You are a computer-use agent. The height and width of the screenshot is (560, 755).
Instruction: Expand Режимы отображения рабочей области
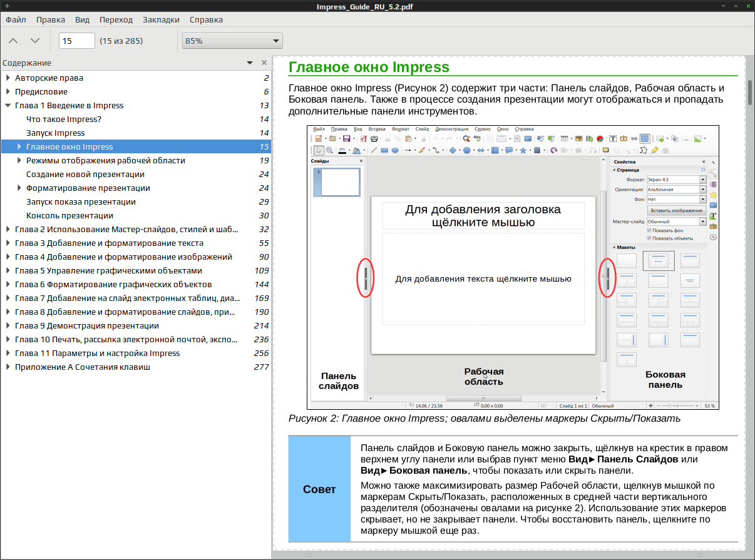click(x=19, y=161)
